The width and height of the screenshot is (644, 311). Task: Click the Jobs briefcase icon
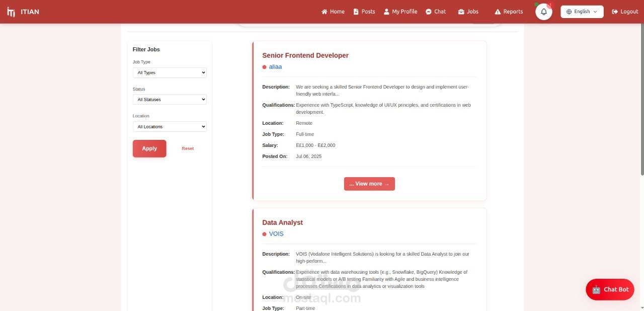pyautogui.click(x=461, y=12)
